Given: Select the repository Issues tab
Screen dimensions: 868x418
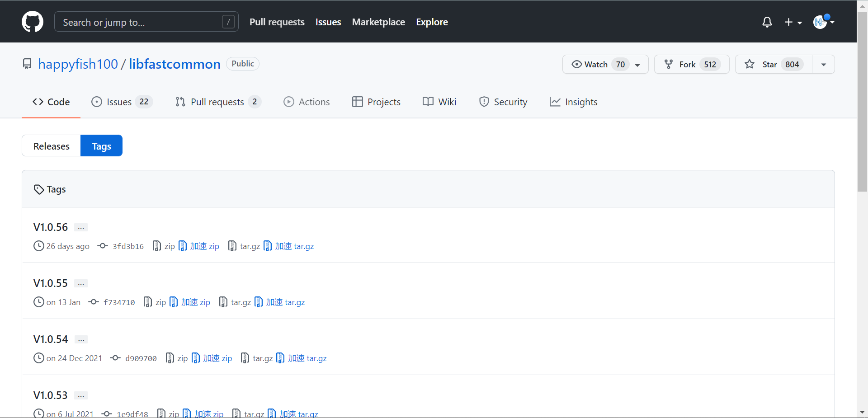Looking at the screenshot, I should (x=122, y=102).
